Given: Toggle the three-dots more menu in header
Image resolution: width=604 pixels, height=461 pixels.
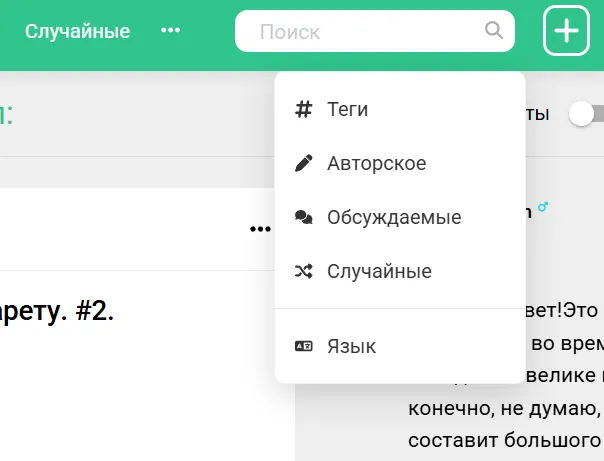Looking at the screenshot, I should click(170, 30).
